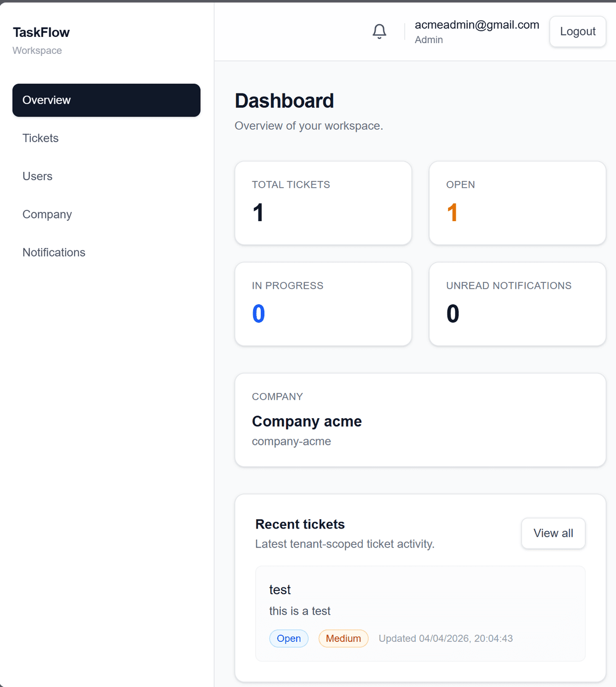The height and width of the screenshot is (687, 616).
Task: Open the Unread Notifications card
Action: click(517, 304)
